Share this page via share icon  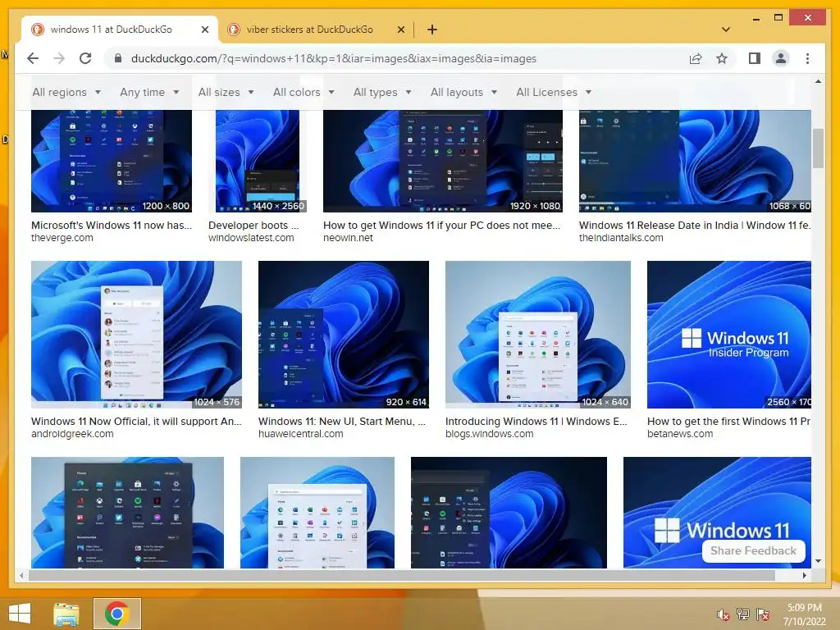coord(696,58)
